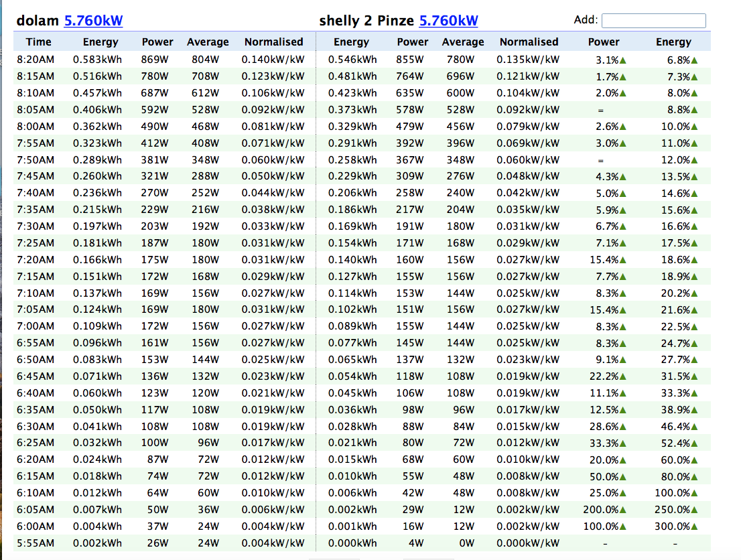
Task: Click the 0.000kWh energy value
Action: coord(352,543)
